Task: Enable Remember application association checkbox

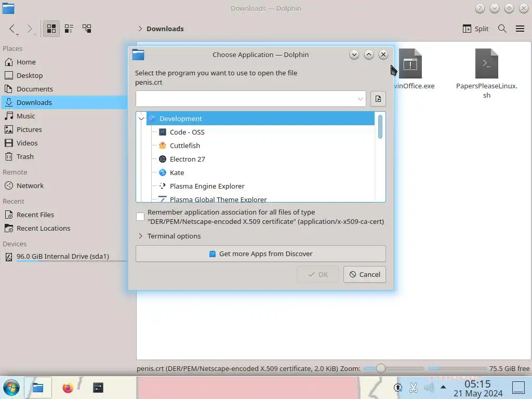Action: pyautogui.click(x=140, y=217)
